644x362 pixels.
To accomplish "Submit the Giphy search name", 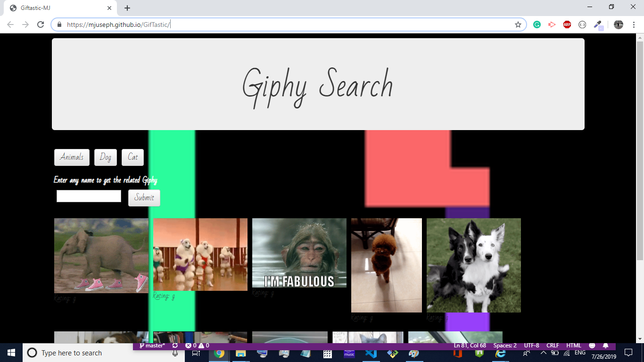I will pyautogui.click(x=144, y=198).
